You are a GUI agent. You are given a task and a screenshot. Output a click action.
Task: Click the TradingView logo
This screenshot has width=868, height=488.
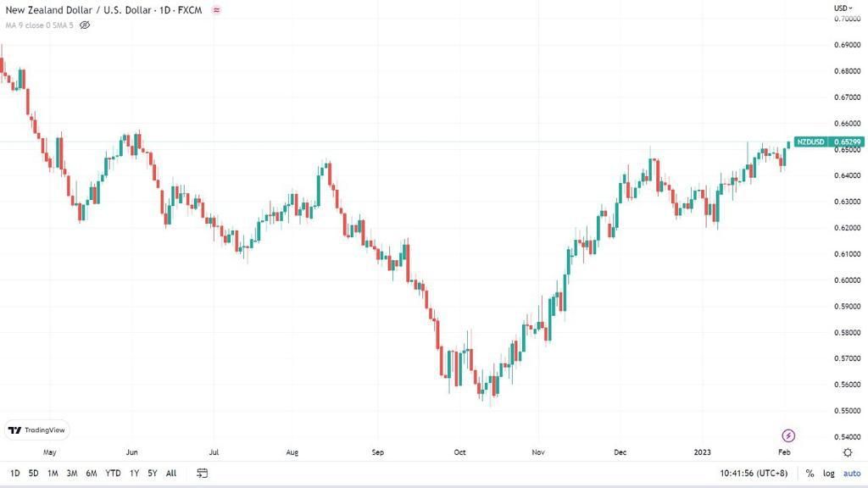coord(37,430)
